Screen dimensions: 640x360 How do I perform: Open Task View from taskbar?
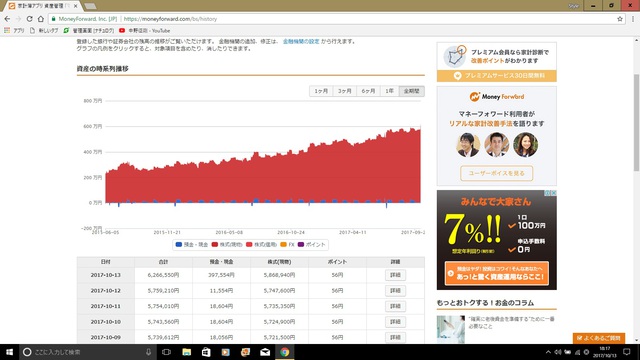[166, 352]
